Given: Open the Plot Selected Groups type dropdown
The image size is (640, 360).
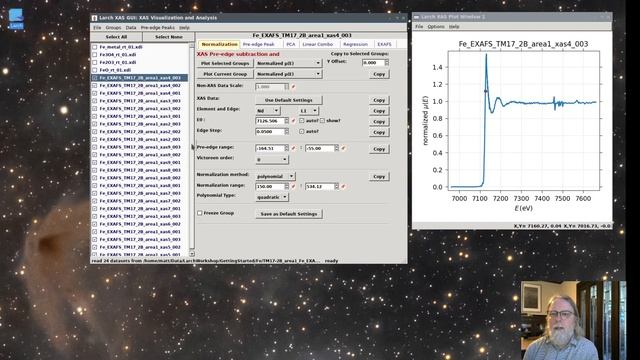Looking at the screenshot, I should point(288,63).
